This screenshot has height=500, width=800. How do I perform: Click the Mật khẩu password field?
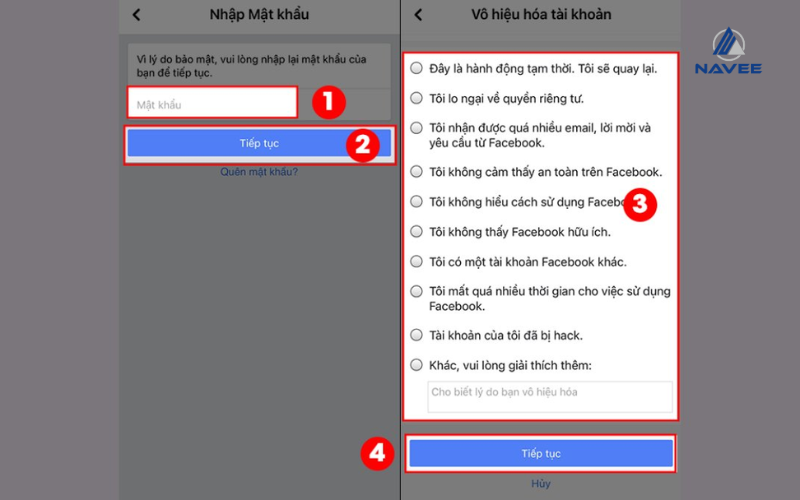pyautogui.click(x=212, y=103)
